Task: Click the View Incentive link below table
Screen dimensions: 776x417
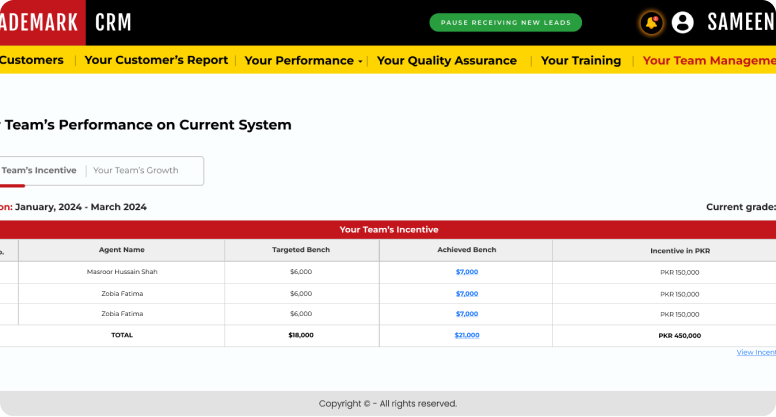Action: [x=755, y=352]
